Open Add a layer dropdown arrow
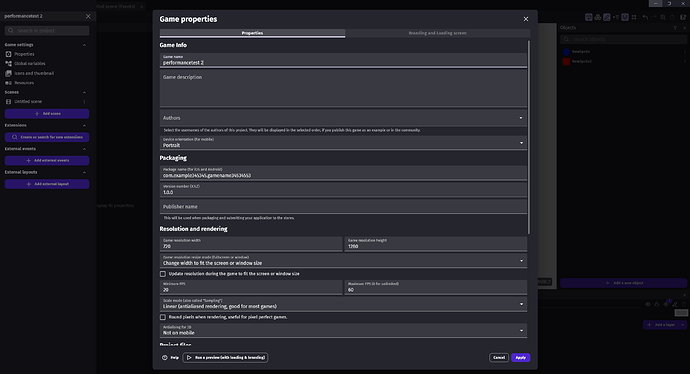690x374 pixels. pyautogui.click(x=683, y=325)
